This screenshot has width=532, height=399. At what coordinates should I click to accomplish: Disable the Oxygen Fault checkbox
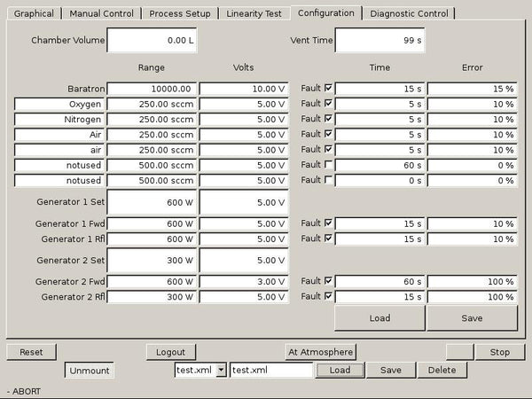click(x=329, y=104)
